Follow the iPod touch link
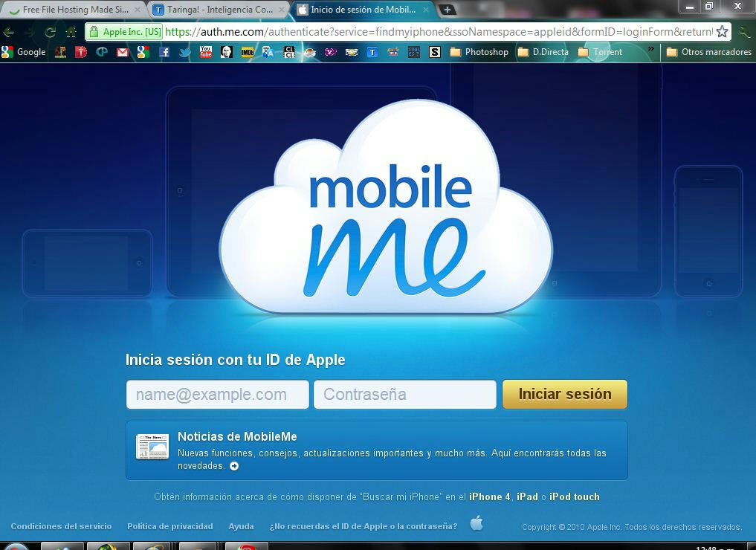The image size is (756, 550). pyautogui.click(x=574, y=497)
